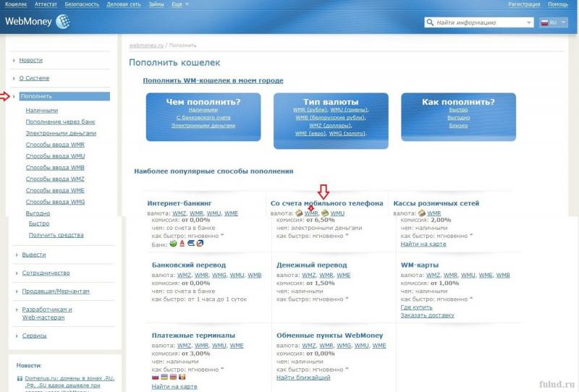Expand the Сервисы sidebar section
Image resolution: width=579 pixels, height=392 pixels.
pos(34,336)
